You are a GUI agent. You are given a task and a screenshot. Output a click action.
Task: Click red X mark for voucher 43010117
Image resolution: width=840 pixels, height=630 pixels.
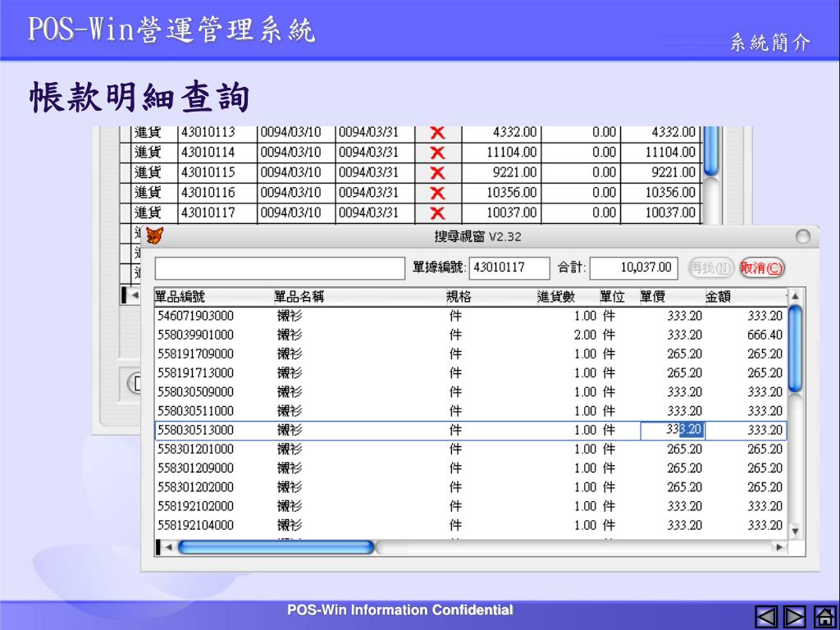pyautogui.click(x=438, y=213)
